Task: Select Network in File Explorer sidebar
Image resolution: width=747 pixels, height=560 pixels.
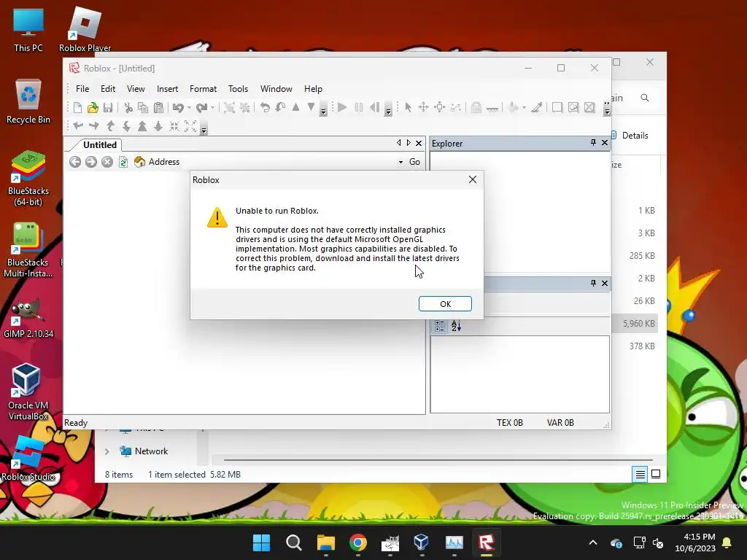Action: [151, 451]
